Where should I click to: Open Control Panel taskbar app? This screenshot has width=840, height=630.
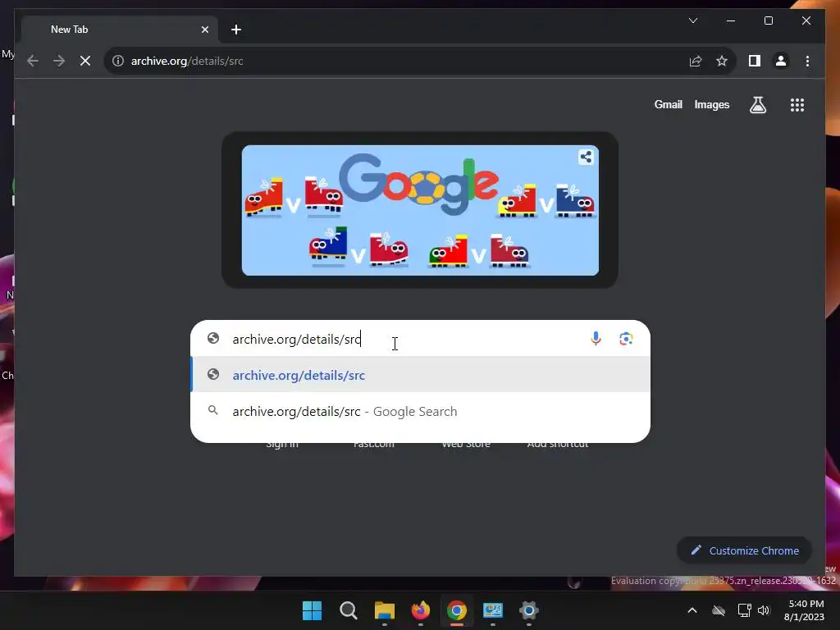493,610
